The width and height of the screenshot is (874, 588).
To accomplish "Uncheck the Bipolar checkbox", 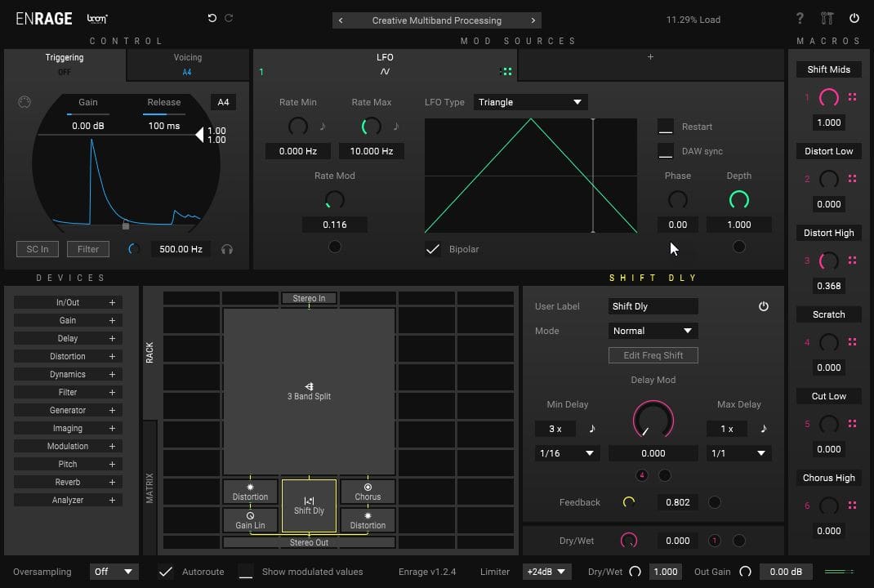I will [x=433, y=249].
